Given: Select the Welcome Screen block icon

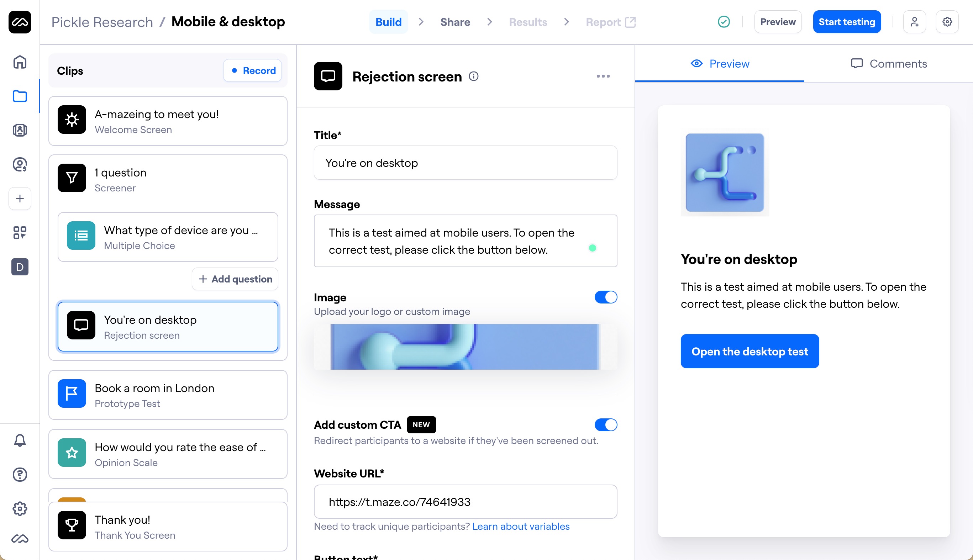Looking at the screenshot, I should 72,120.
